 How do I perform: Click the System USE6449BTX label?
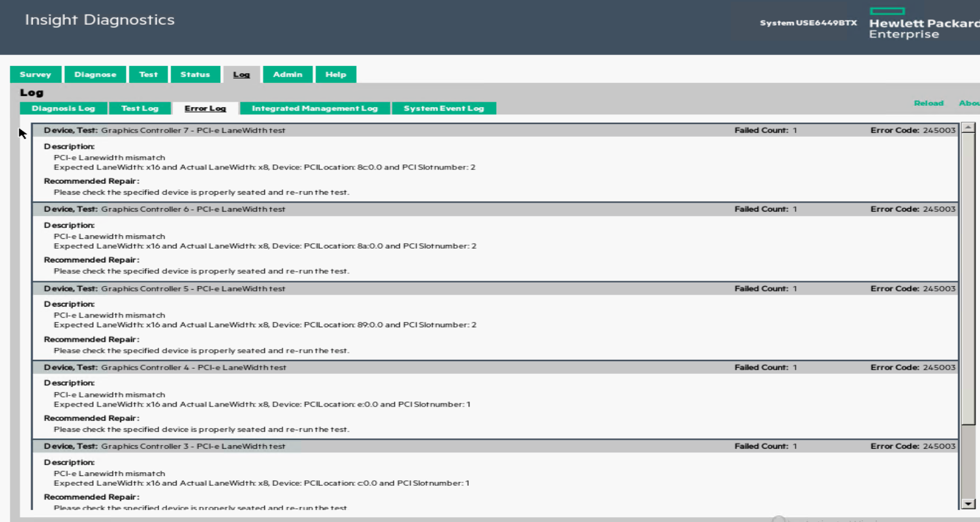808,23
